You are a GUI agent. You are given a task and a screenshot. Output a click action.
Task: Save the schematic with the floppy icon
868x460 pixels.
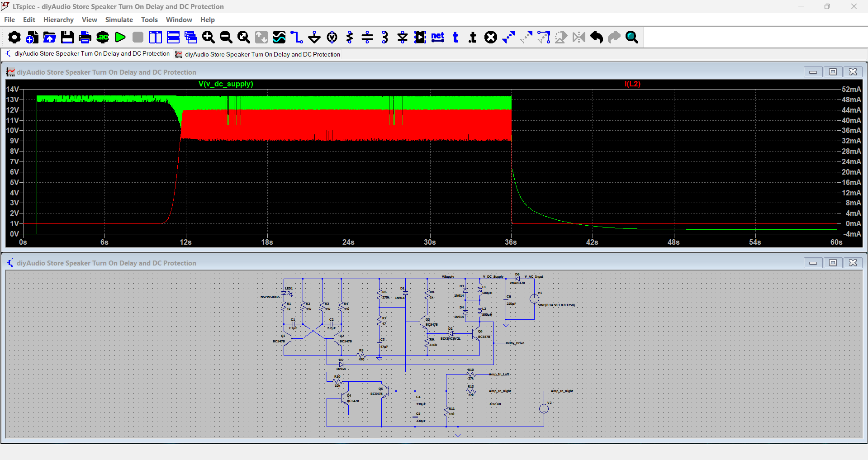coord(67,37)
